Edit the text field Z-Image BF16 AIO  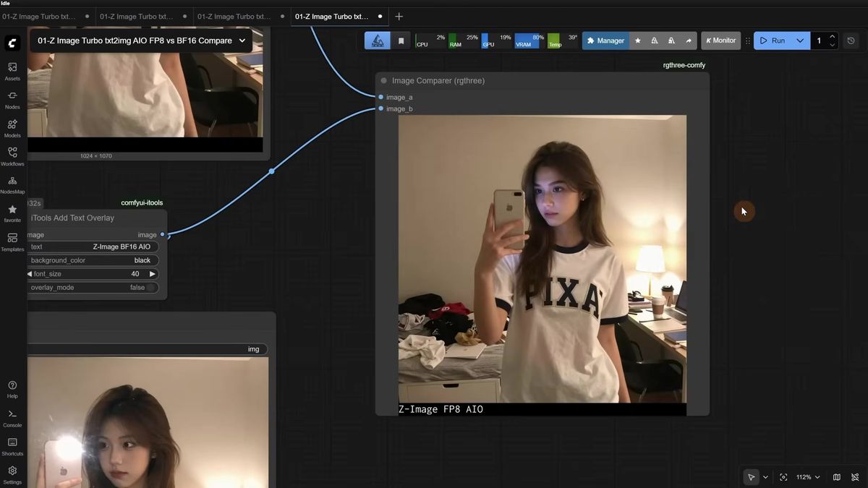coord(93,247)
